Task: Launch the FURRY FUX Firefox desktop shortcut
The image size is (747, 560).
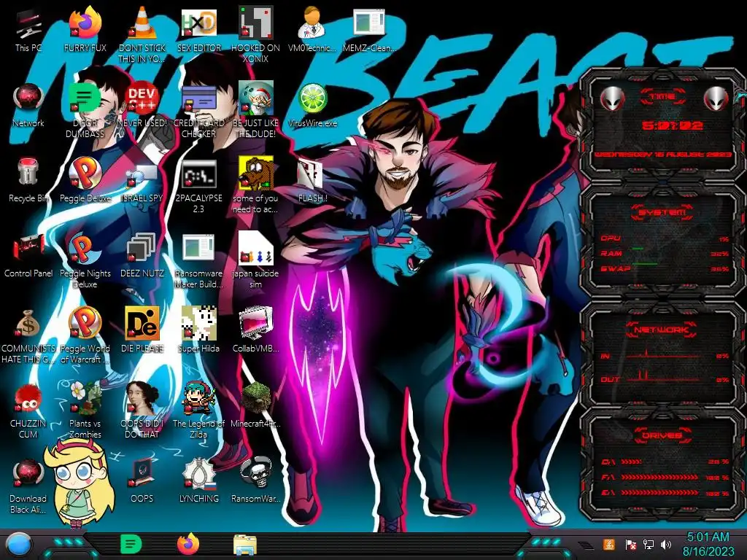Action: pos(85,29)
